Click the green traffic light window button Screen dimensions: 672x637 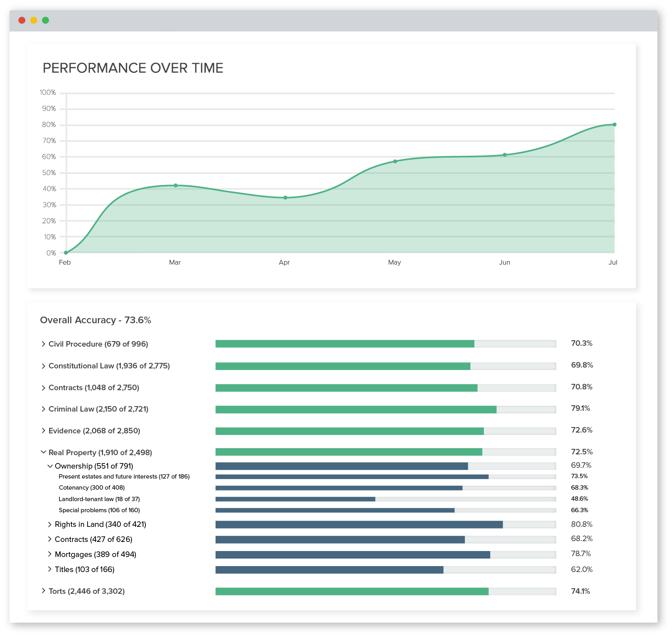coord(46,20)
